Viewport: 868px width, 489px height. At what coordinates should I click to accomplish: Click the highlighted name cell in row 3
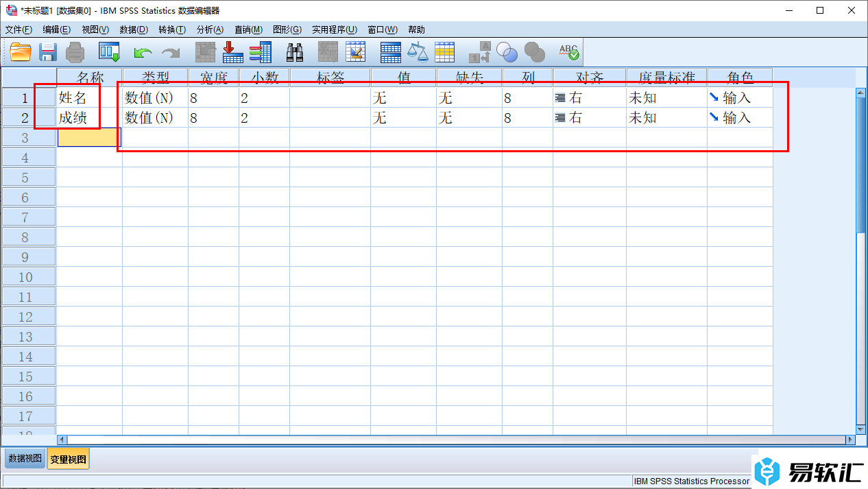coord(90,138)
